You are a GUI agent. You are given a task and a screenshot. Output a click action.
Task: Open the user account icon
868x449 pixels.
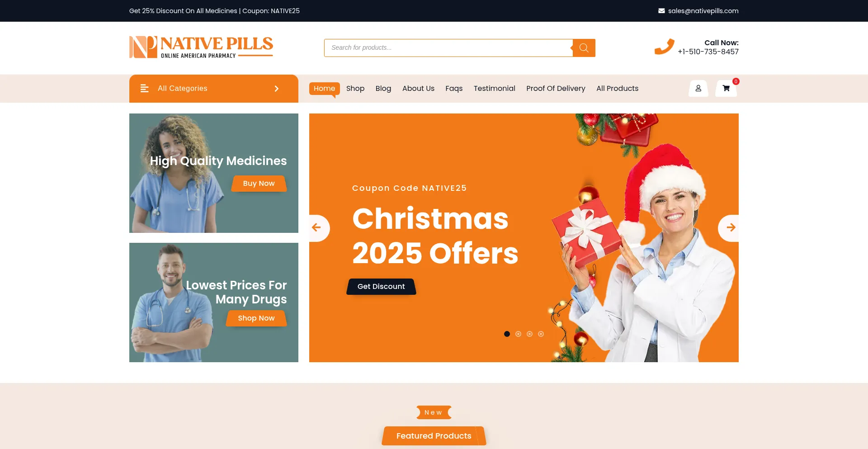[698, 89]
